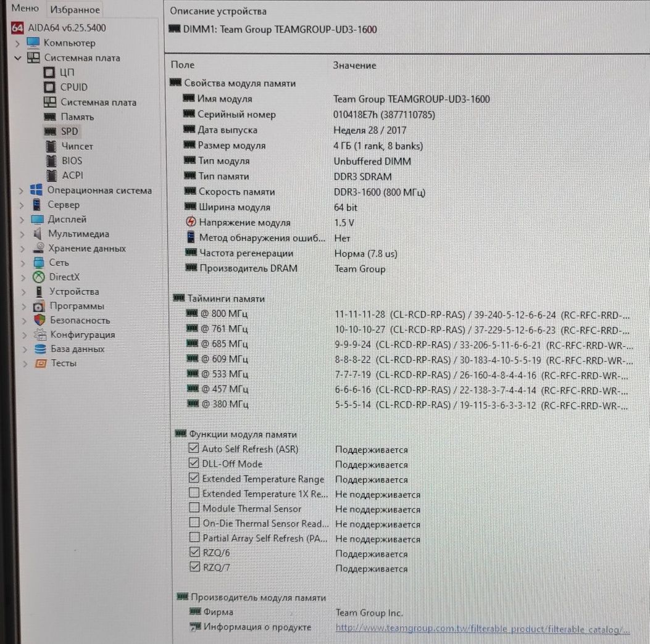Expand the Операционная система node arrow
The width and height of the screenshot is (650, 644).
point(21,191)
